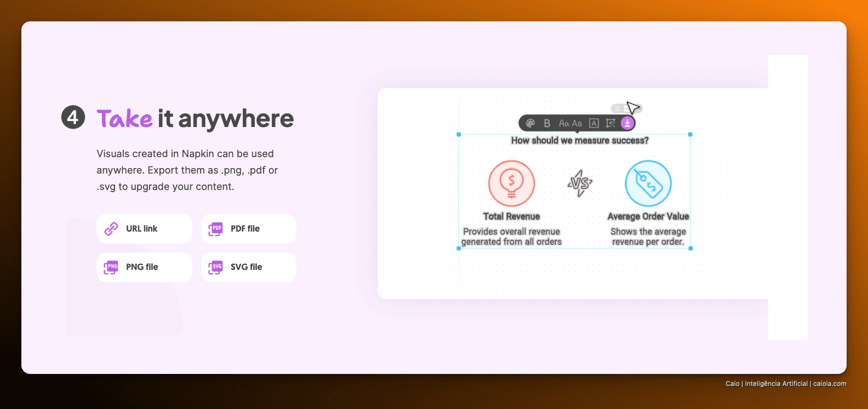The height and width of the screenshot is (409, 868).
Task: Click the PDF document icon
Action: point(215,229)
